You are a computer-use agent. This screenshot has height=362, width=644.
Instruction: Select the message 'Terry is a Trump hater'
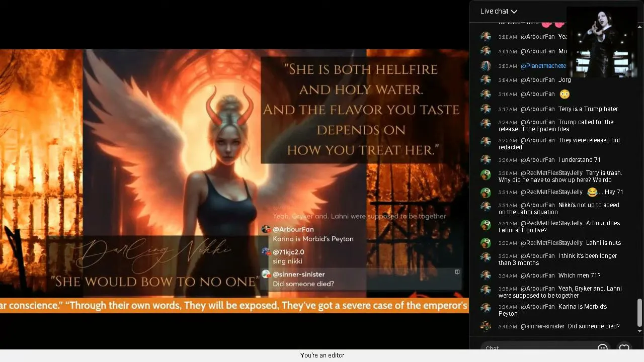[588, 109]
